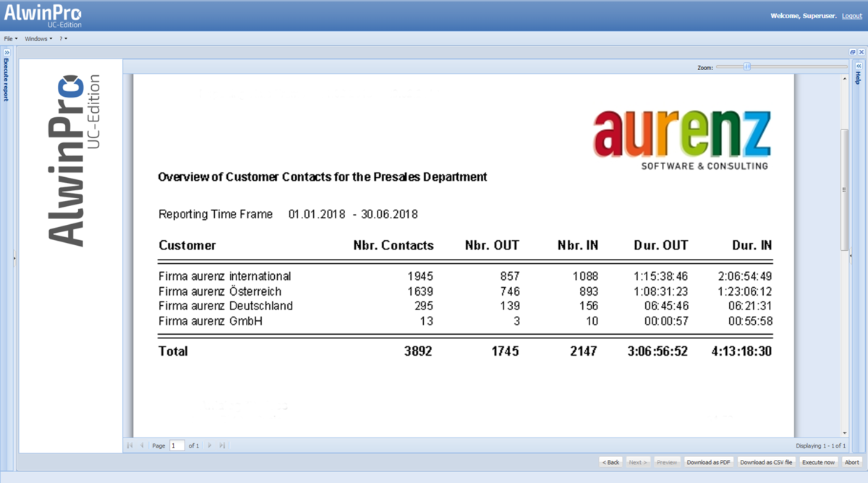The image size is (868, 483).
Task: Select 'Firma aurenz international' customer row
Action: coord(465,276)
